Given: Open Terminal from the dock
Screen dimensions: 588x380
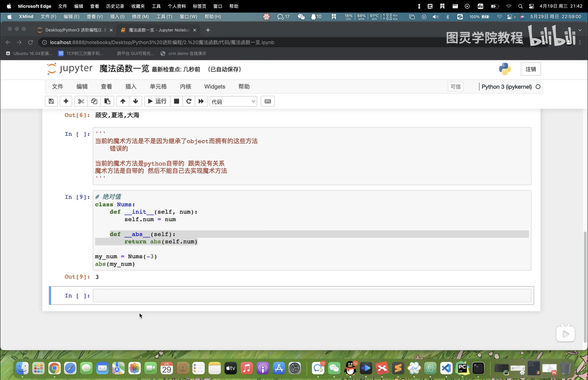Looking at the screenshot, I should point(478,368).
